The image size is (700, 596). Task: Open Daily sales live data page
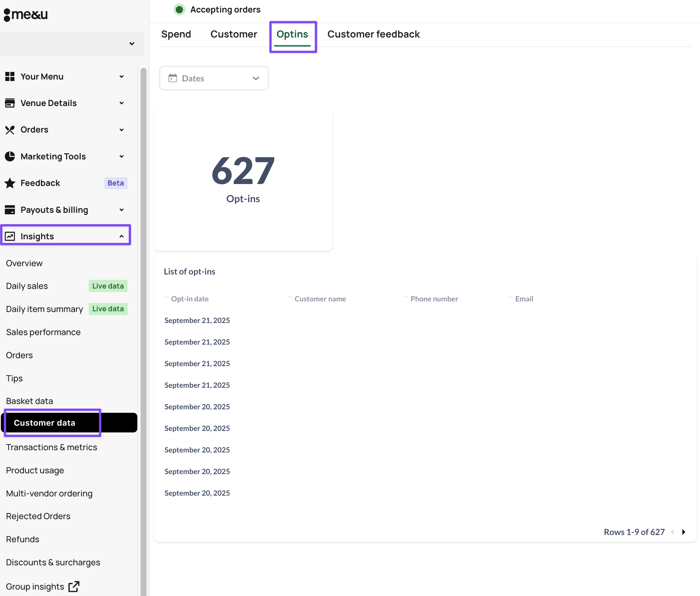point(27,286)
